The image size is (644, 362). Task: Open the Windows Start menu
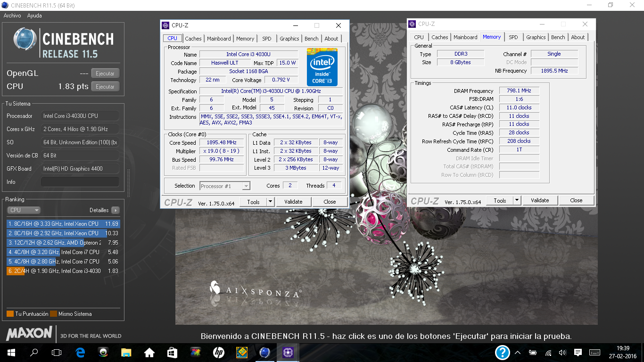[11, 352]
